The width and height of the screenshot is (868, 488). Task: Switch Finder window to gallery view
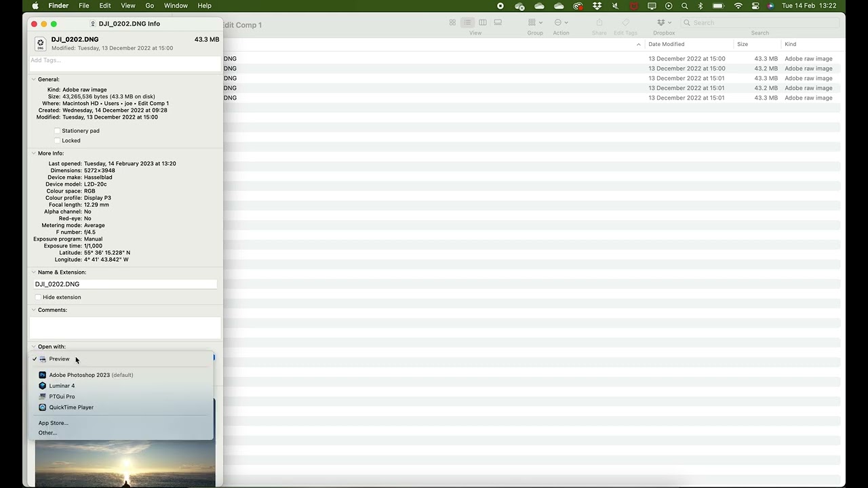498,22
